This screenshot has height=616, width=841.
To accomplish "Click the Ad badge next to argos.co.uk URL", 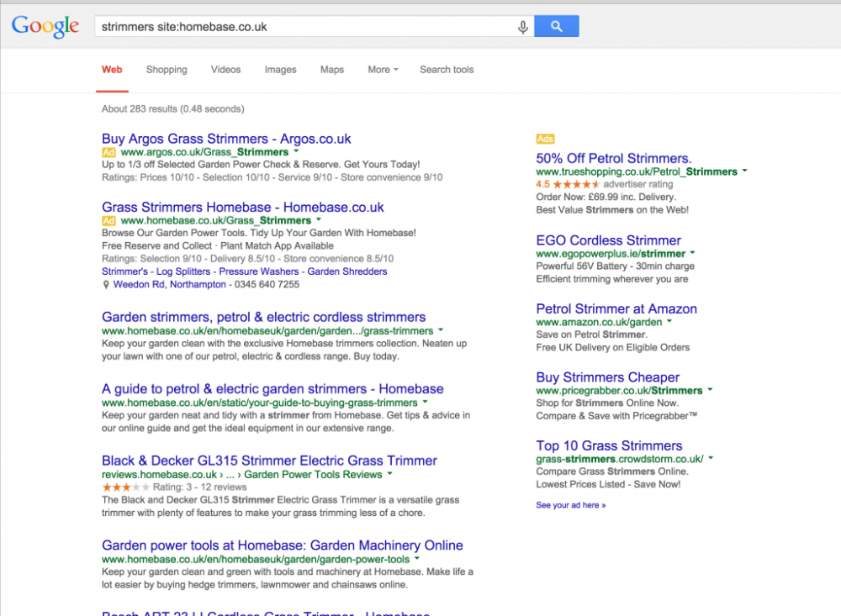I will click(108, 152).
